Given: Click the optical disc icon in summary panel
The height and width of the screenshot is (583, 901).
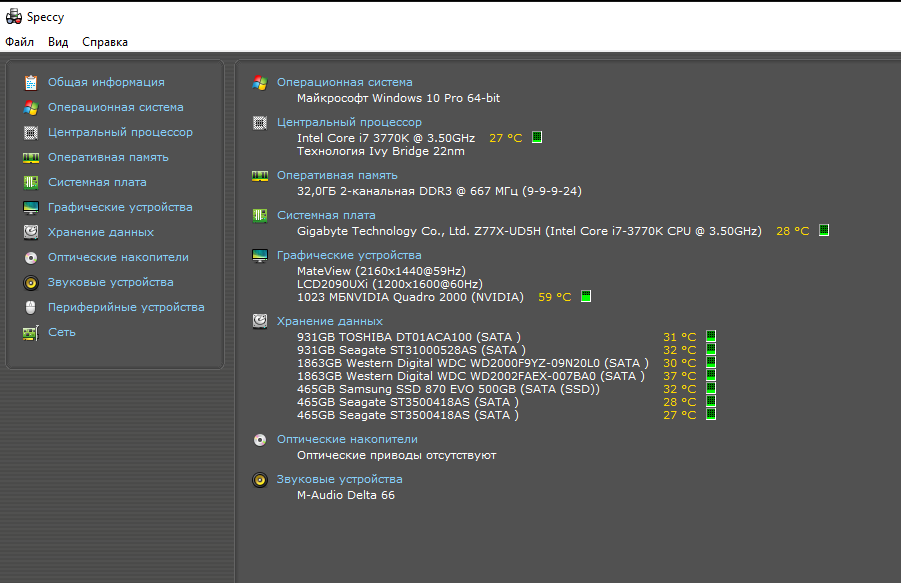Looking at the screenshot, I should (260, 440).
